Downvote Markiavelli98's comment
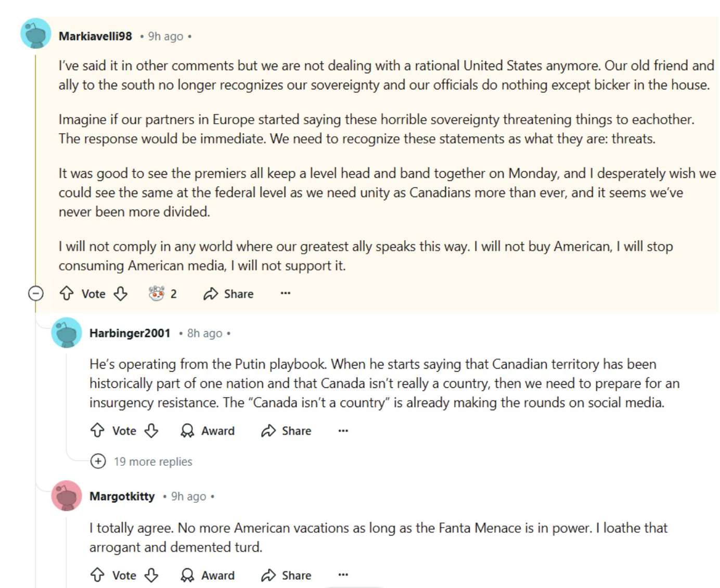The height and width of the screenshot is (588, 720). click(x=121, y=294)
